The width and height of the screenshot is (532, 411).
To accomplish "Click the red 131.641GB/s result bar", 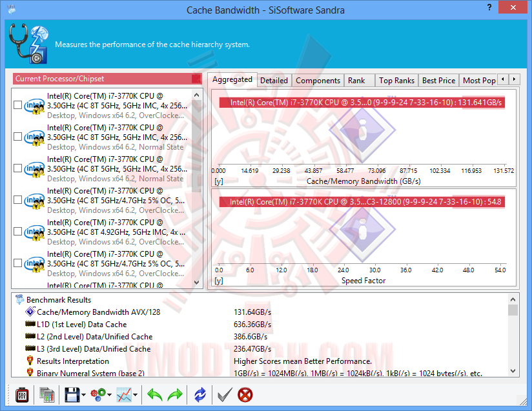I will (x=362, y=103).
